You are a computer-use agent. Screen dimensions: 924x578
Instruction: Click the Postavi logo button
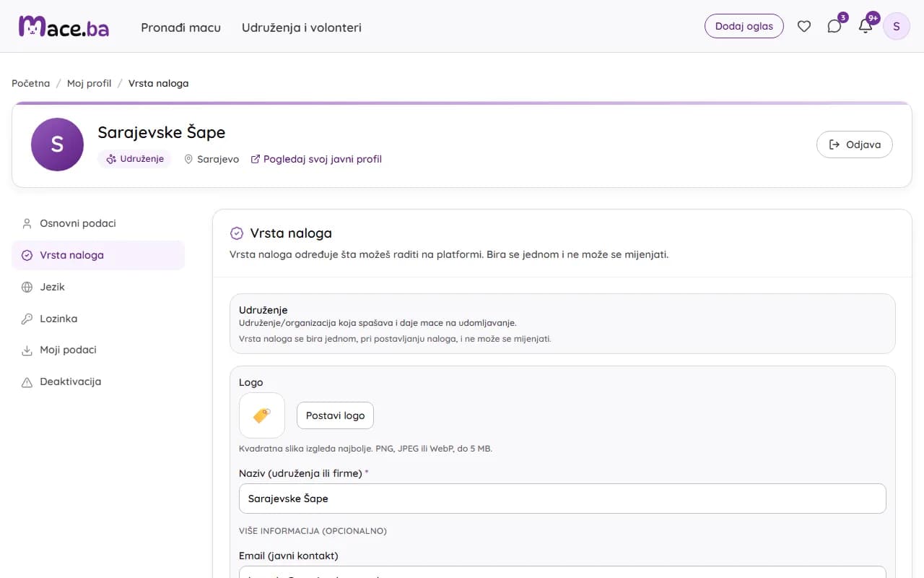point(336,415)
